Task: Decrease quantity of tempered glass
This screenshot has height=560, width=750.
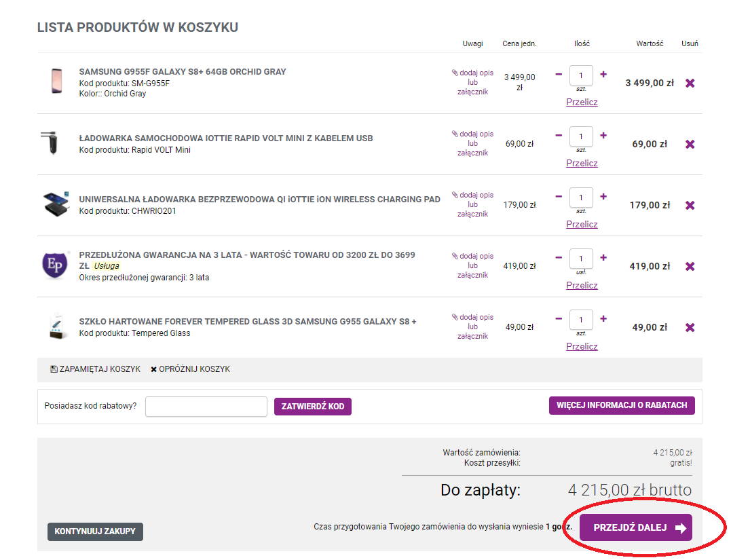Action: [x=559, y=319]
